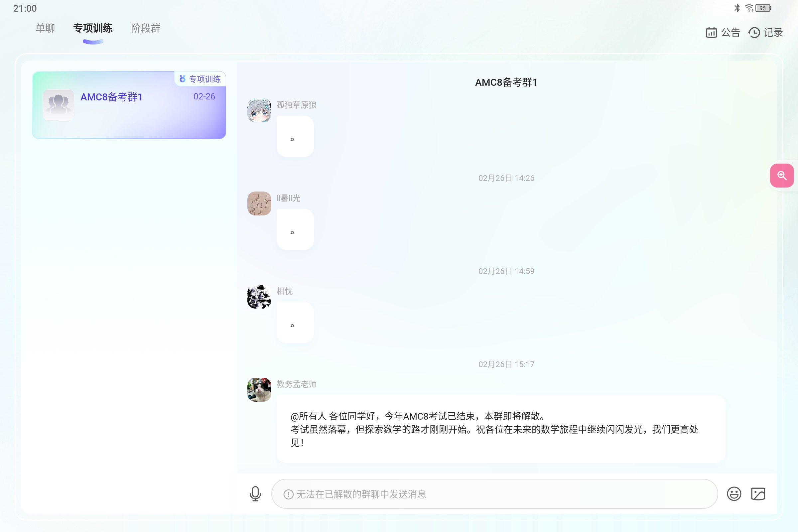Open the emoji picker icon
The height and width of the screenshot is (532, 798).
pos(734,494)
